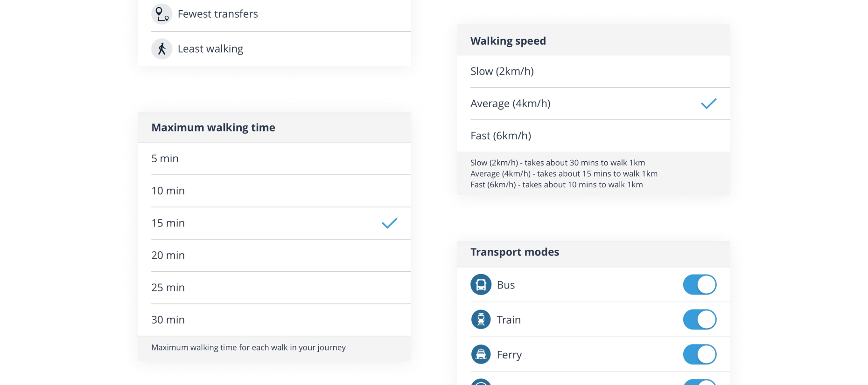This screenshot has width=868, height=385.
Task: Choose 10 min maximum walking time
Action: 274,191
